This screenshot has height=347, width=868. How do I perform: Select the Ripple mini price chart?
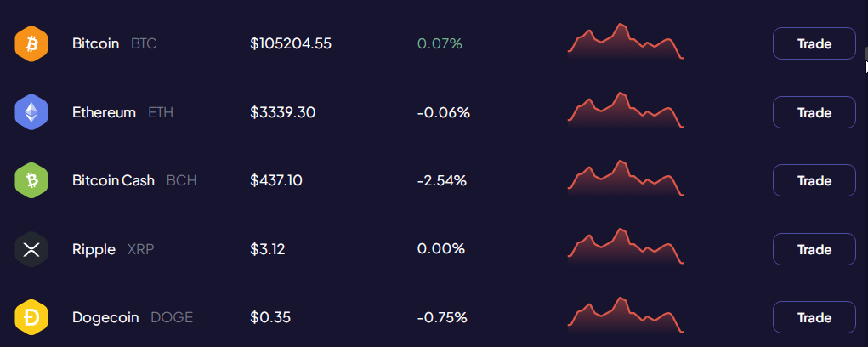click(x=625, y=247)
